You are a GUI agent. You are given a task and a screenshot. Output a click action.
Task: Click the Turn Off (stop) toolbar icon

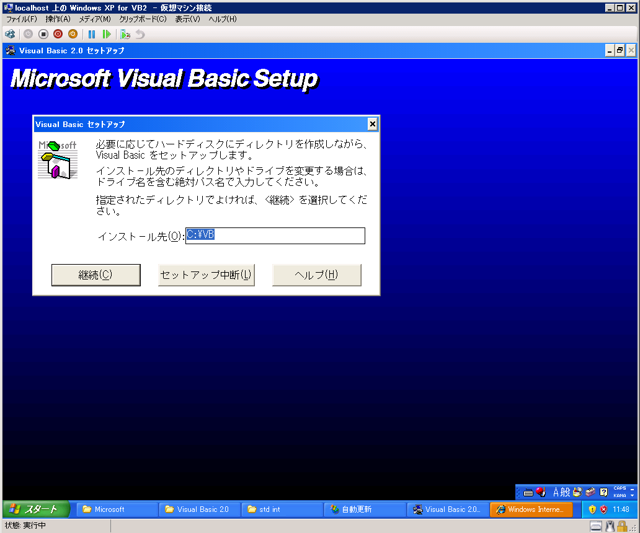(x=43, y=34)
